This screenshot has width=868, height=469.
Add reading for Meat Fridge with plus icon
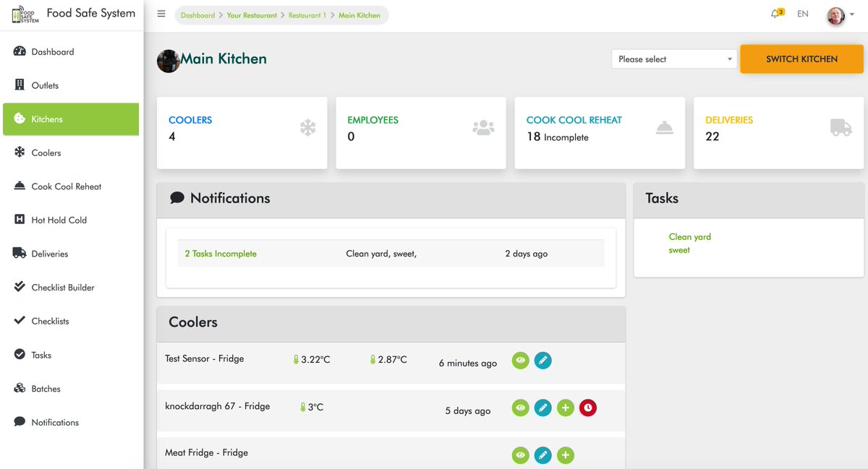(566, 455)
